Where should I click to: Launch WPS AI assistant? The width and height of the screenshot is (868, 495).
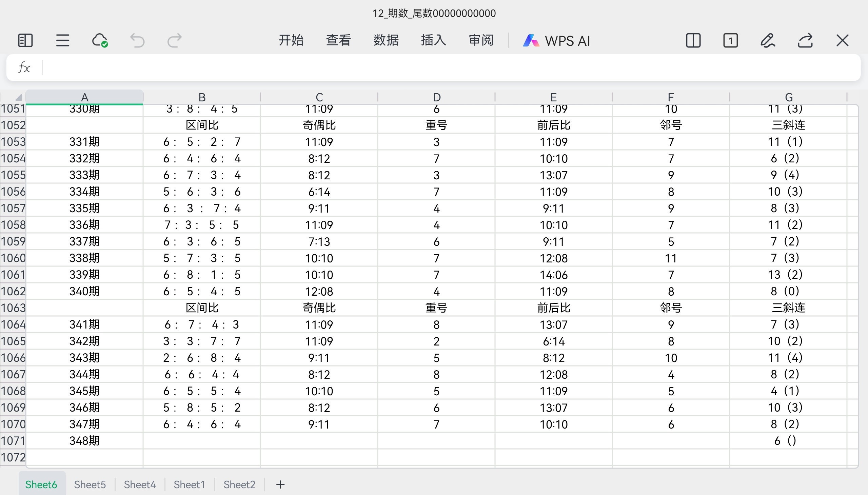tap(556, 41)
